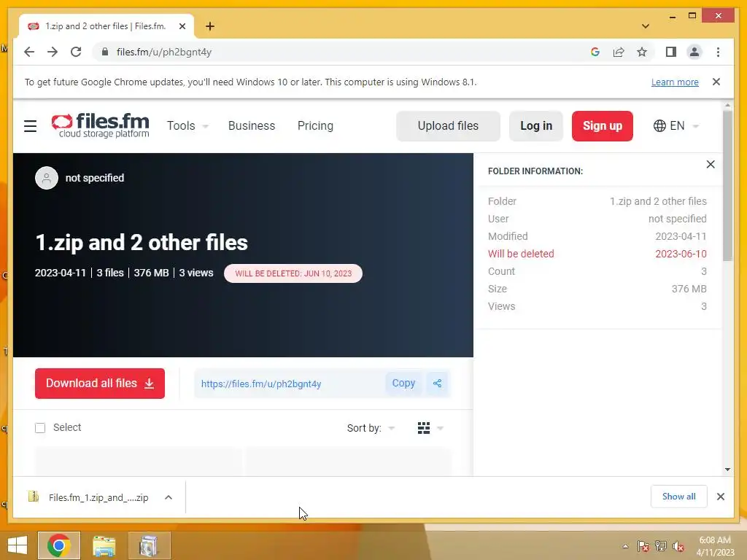
Task: Close the 1.zip and 2 other files tab
Action: [x=182, y=26]
